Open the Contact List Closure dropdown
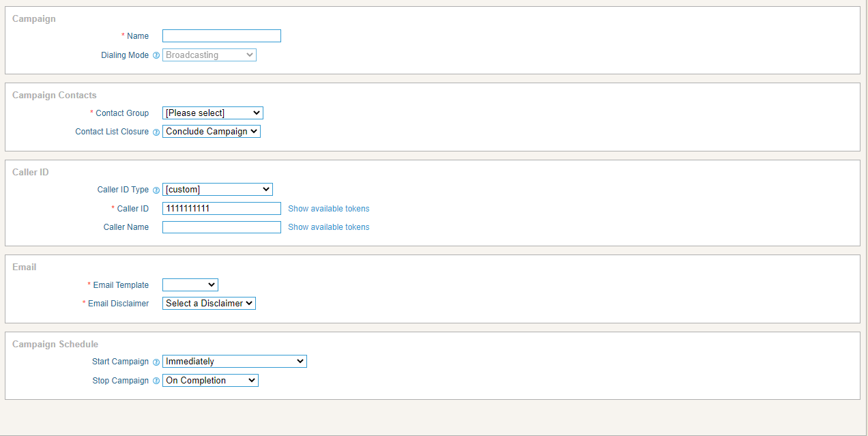The width and height of the screenshot is (868, 436). click(x=211, y=131)
